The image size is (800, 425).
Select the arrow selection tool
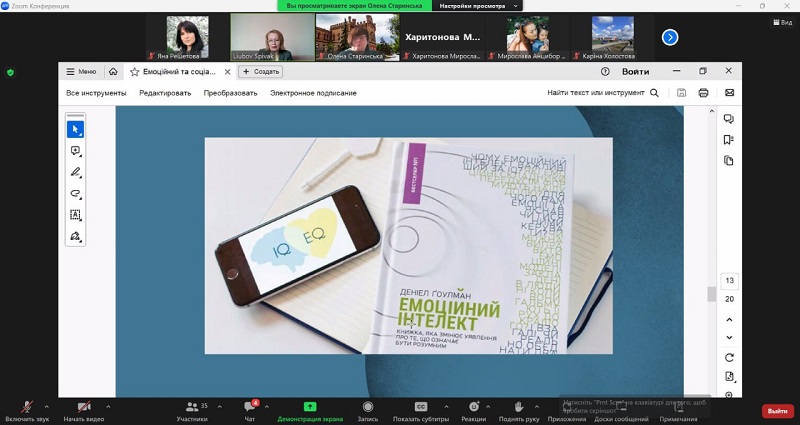(x=75, y=129)
